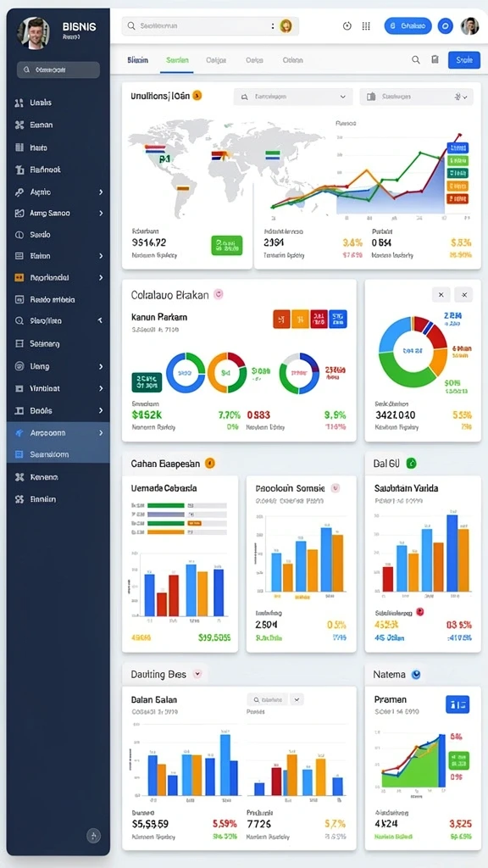Click the magnifier icon beside the Stole button
This screenshot has width=488, height=868.
pyautogui.click(x=415, y=60)
